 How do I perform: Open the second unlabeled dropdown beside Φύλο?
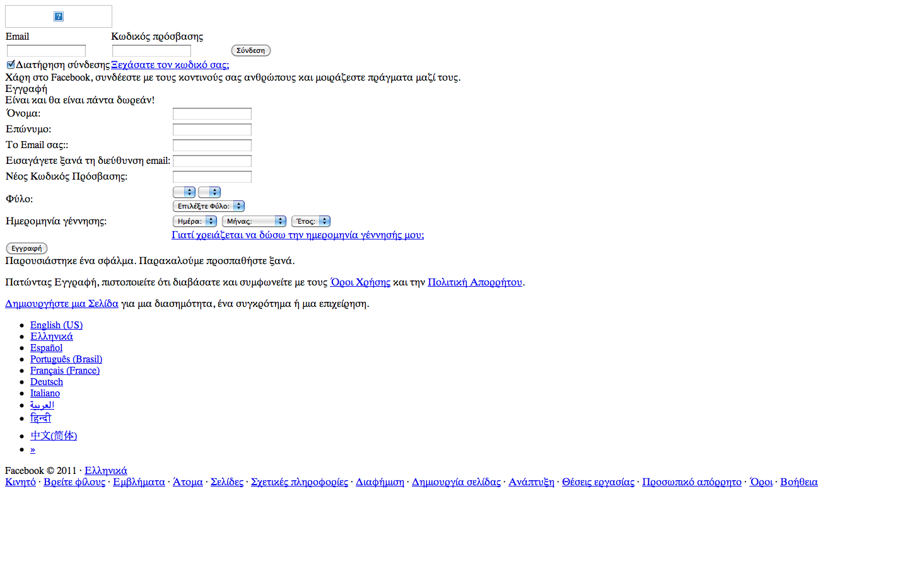209,192
